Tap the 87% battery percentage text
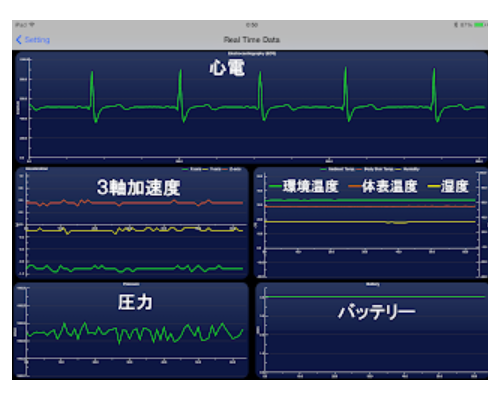504x393 pixels. [466, 25]
